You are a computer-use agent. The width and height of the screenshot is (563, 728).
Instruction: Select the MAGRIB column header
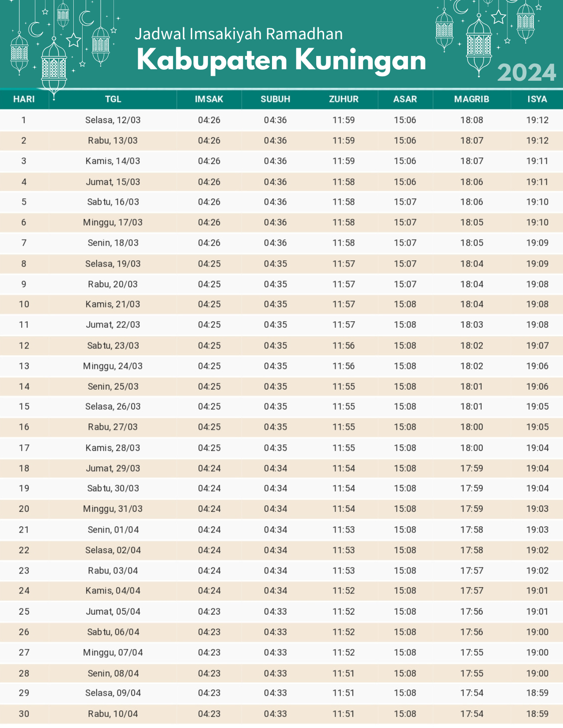pyautogui.click(x=472, y=99)
